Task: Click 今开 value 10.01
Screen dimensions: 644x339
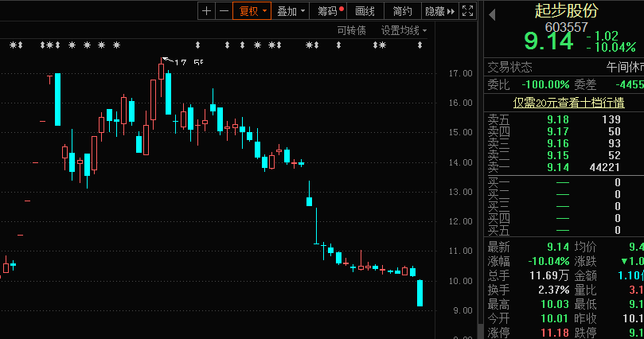Action: pos(555,318)
